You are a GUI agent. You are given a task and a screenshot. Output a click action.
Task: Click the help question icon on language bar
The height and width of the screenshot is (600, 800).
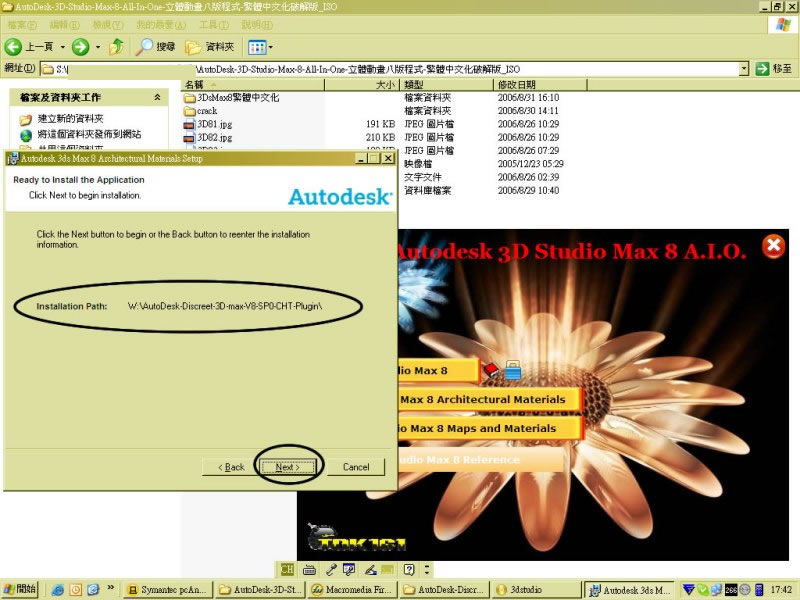point(409,569)
